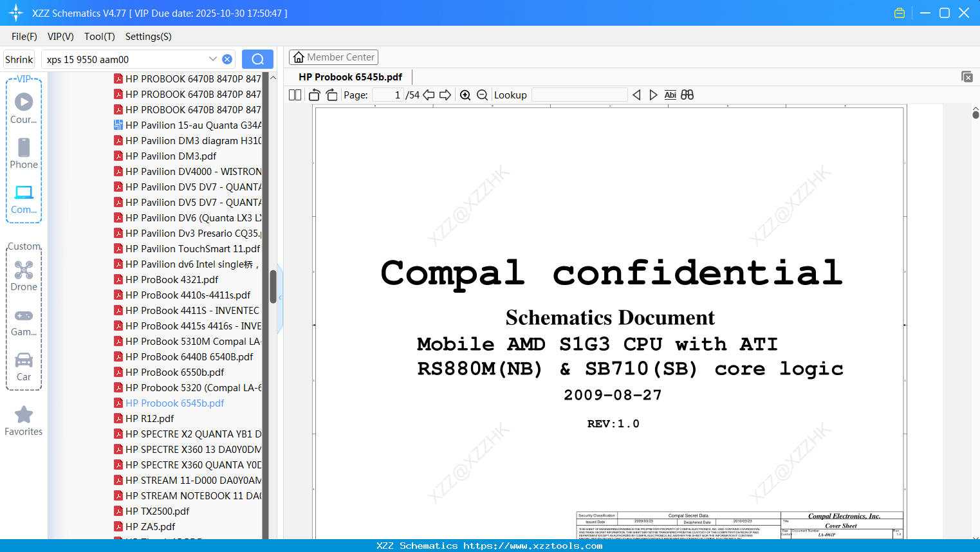The width and height of the screenshot is (980, 552).
Task: Select HP Probook 6545b.pdf in list
Action: 169,403
